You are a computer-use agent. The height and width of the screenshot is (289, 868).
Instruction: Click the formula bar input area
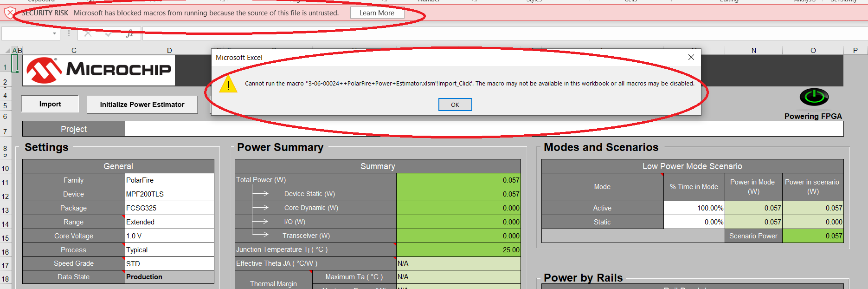click(x=505, y=33)
